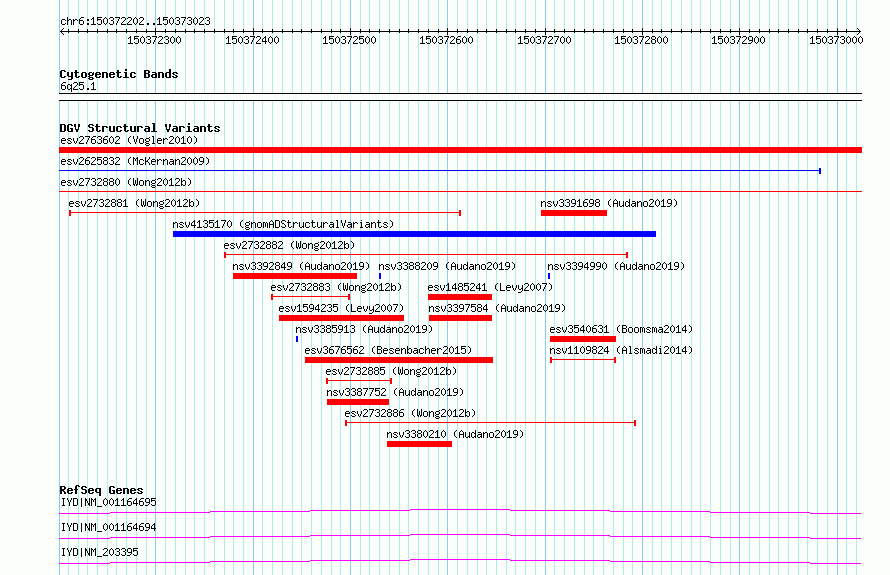Open the IYD|NM_001164695 RefSeq gene label
This screenshot has height=575, width=890.
(108, 502)
